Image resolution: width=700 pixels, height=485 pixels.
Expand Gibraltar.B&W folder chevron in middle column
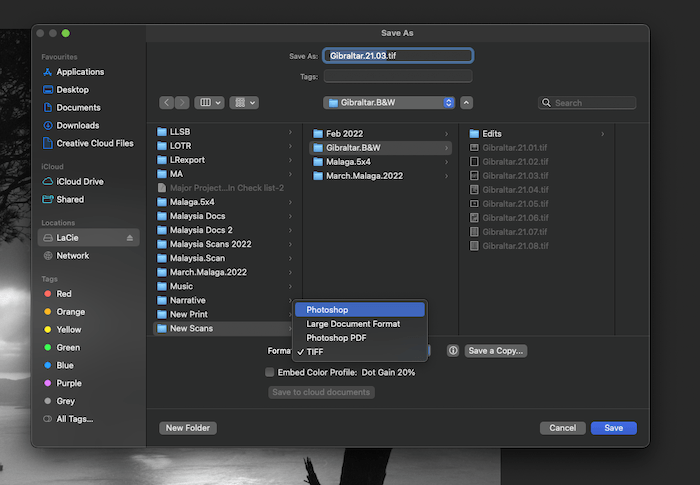[446, 148]
